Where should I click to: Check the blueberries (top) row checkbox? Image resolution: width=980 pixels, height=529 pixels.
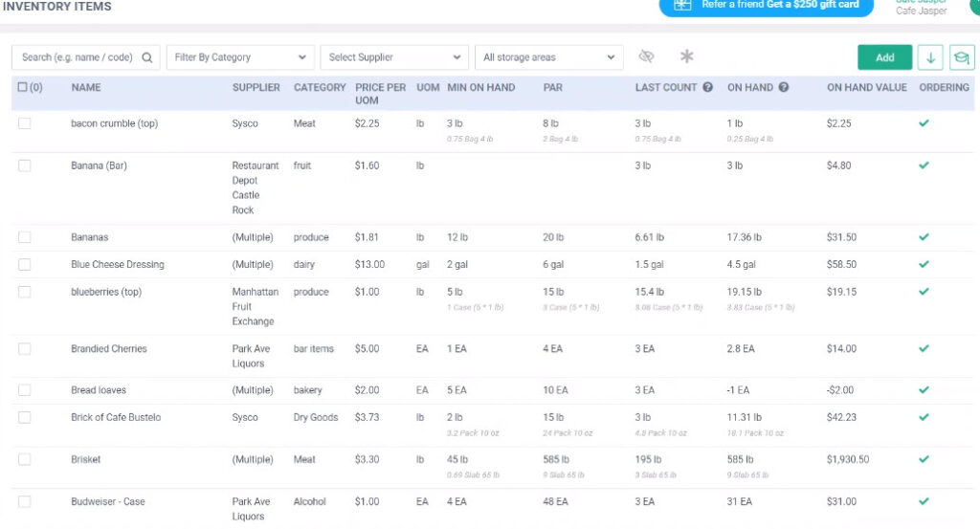(x=24, y=292)
